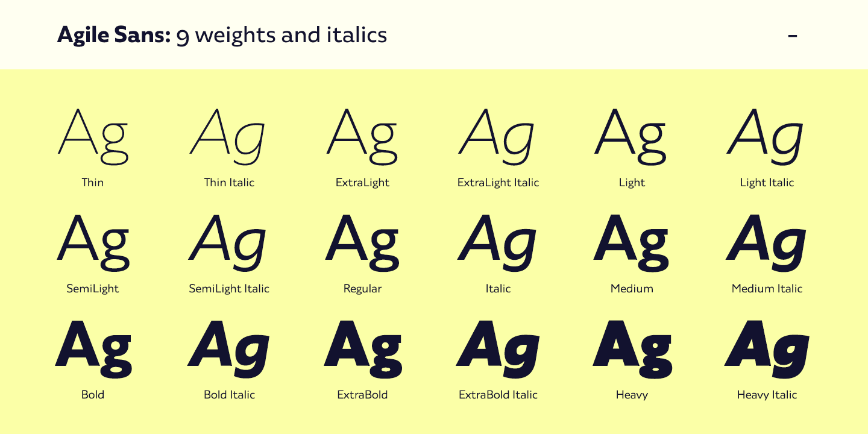Select the Bold Ag sample
This screenshot has height=434, width=868.
tap(93, 347)
